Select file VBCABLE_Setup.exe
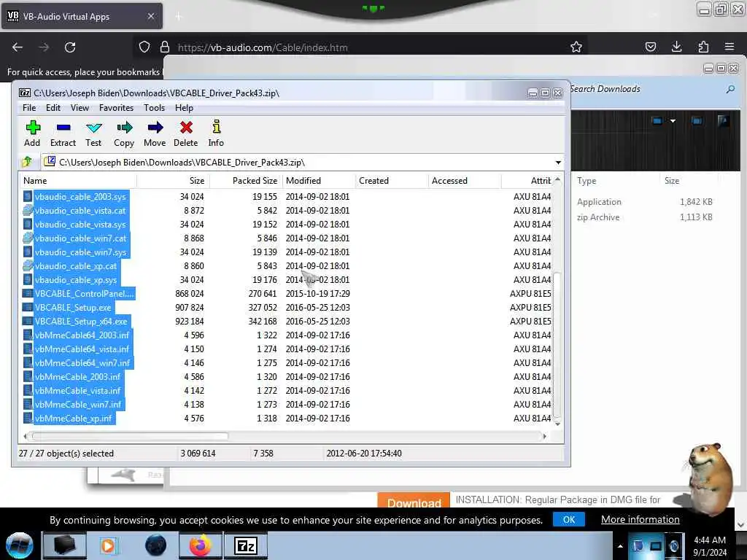747x560 pixels. click(x=72, y=308)
